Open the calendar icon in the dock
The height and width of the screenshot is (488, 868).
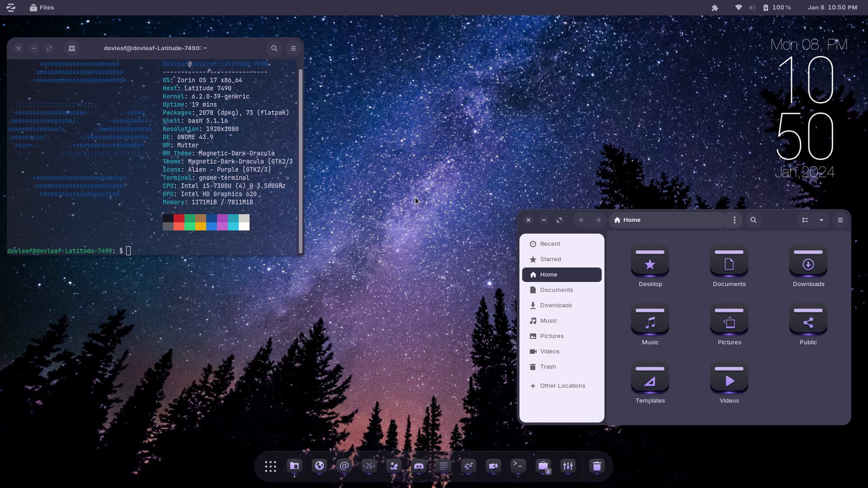(369, 466)
